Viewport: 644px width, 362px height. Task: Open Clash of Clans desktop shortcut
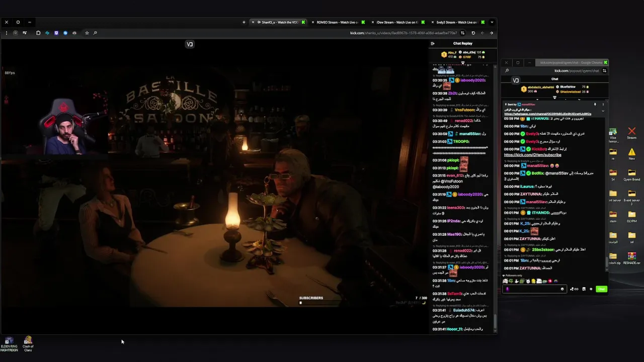28,344
